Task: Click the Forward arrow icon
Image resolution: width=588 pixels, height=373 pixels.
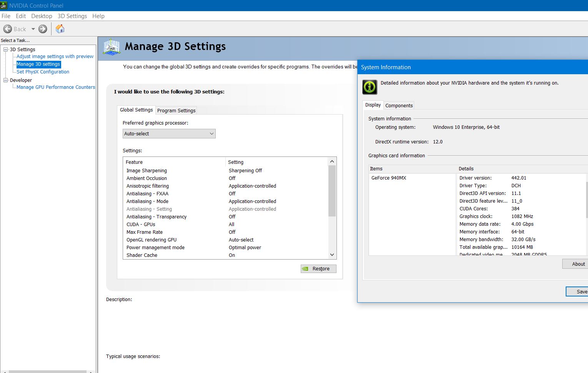Action: coord(43,29)
